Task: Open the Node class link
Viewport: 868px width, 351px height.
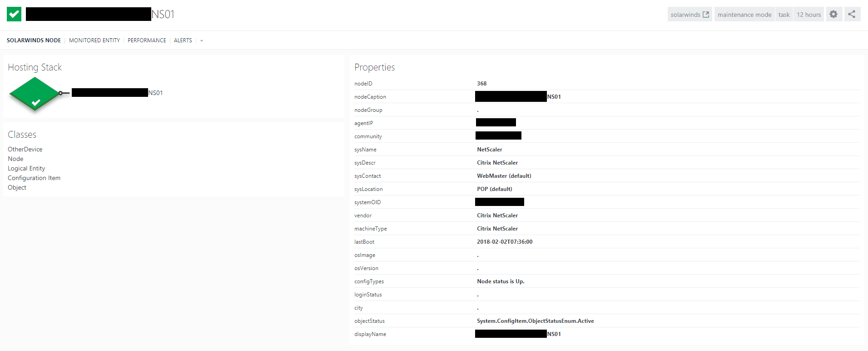Action: click(x=15, y=159)
